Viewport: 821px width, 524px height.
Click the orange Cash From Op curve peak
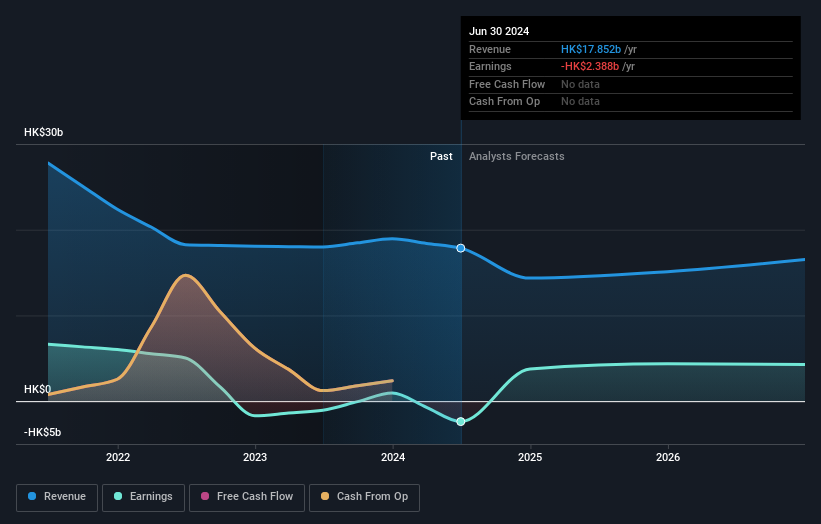coord(185,275)
